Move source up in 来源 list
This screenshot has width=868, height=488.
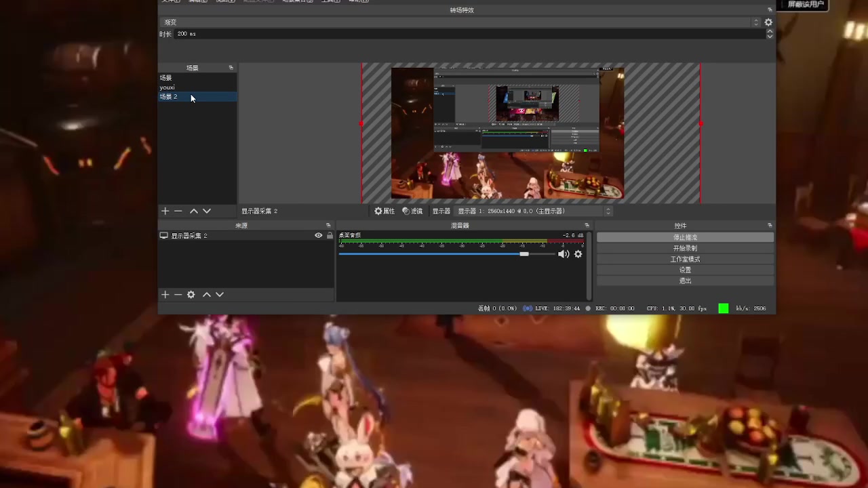[207, 294]
